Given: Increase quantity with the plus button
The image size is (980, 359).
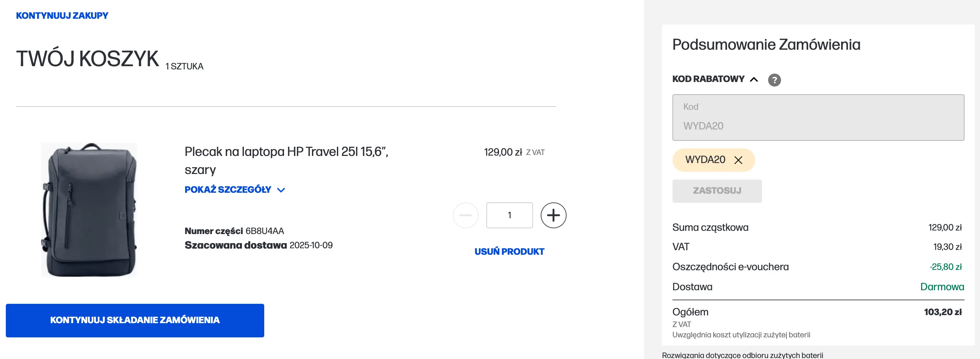Looking at the screenshot, I should pyautogui.click(x=553, y=215).
